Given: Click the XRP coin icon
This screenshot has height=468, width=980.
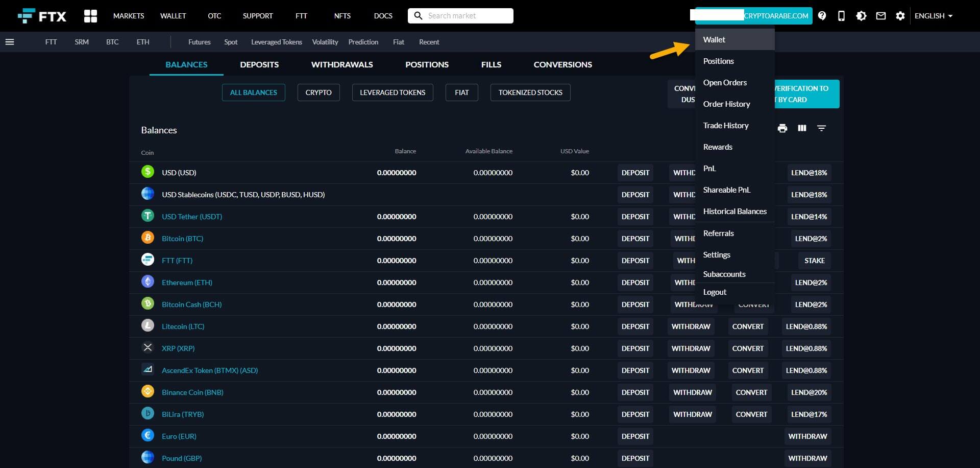Looking at the screenshot, I should tap(148, 347).
